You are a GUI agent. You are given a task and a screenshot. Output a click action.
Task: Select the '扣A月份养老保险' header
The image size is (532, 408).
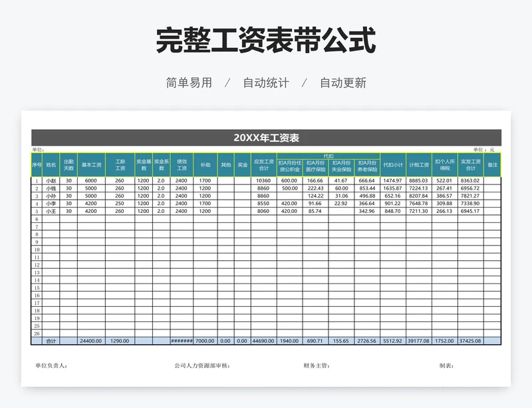click(367, 168)
